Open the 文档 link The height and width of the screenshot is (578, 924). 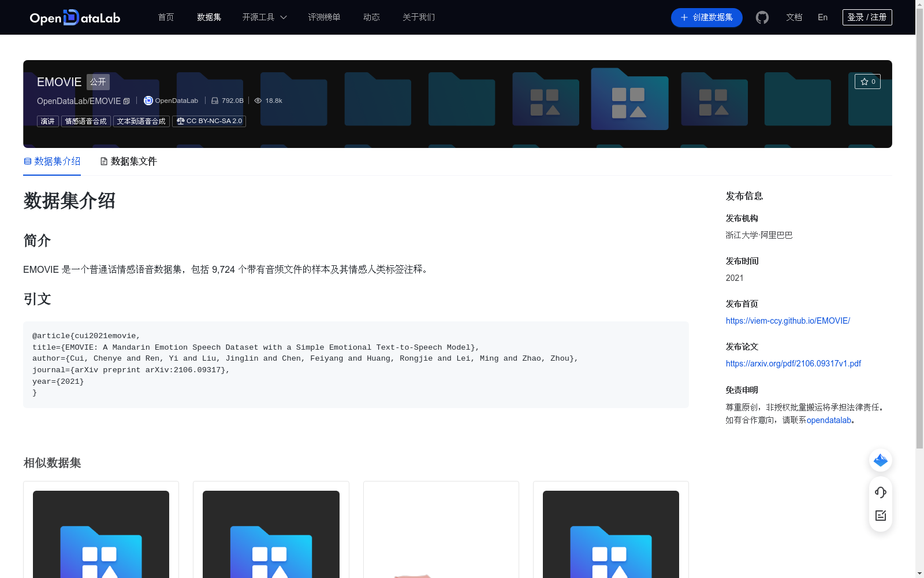[794, 17]
